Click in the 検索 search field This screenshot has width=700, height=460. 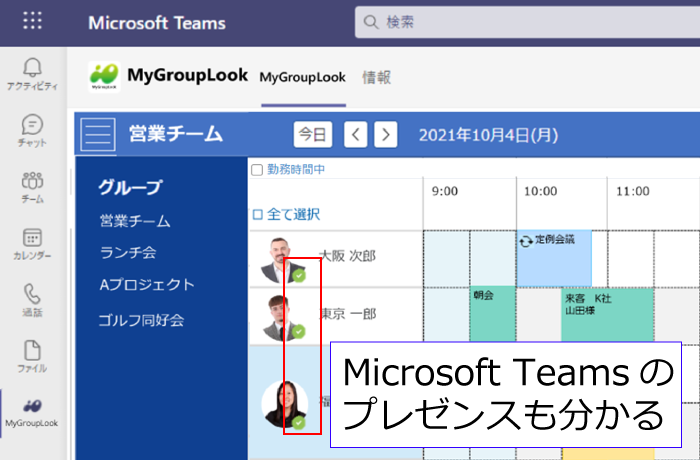pos(527,22)
